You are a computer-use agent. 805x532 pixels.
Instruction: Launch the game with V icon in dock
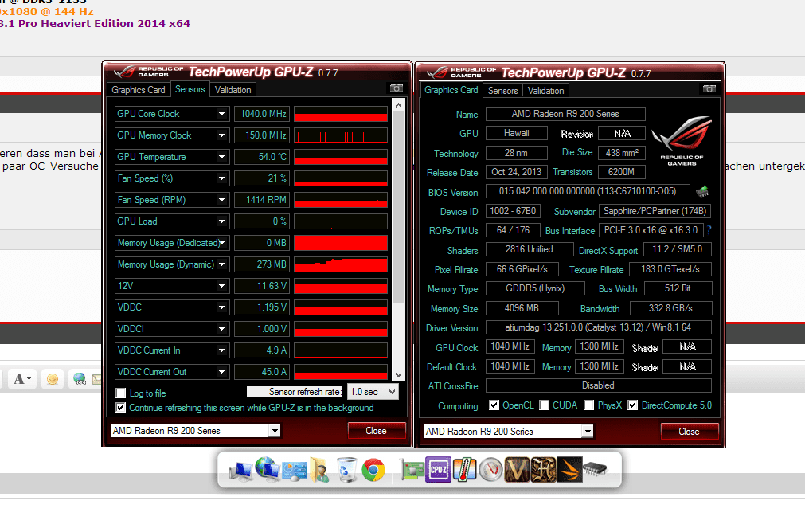pos(517,469)
